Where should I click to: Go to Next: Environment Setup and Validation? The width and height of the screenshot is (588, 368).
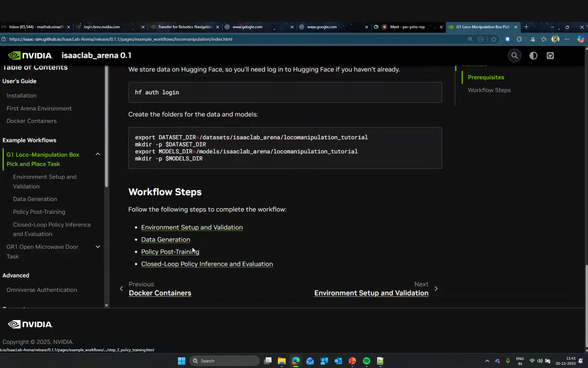click(x=371, y=293)
